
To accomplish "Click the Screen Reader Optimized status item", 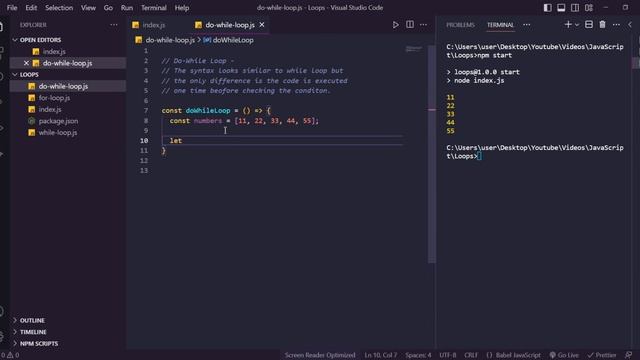I will pos(320,355).
